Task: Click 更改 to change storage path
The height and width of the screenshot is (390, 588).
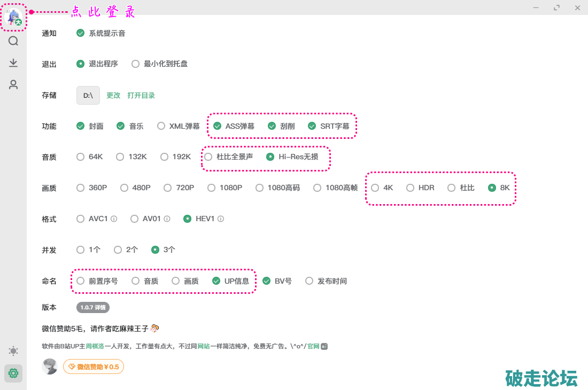Action: click(113, 96)
